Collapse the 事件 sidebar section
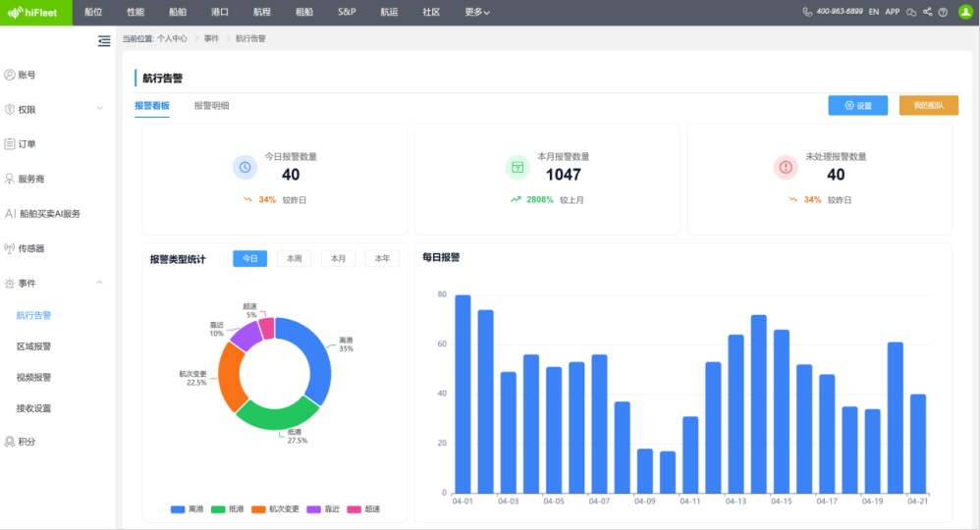980x530 pixels. click(99, 283)
